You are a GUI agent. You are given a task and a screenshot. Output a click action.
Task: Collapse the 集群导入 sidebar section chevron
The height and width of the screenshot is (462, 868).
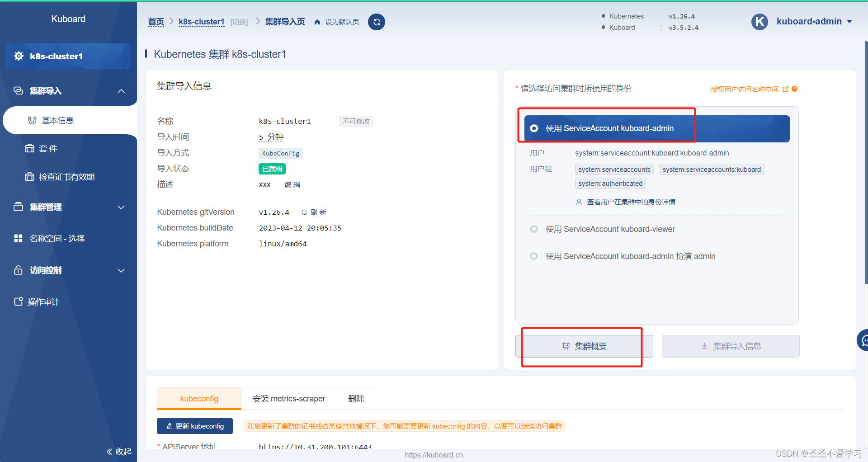pyautogui.click(x=121, y=91)
